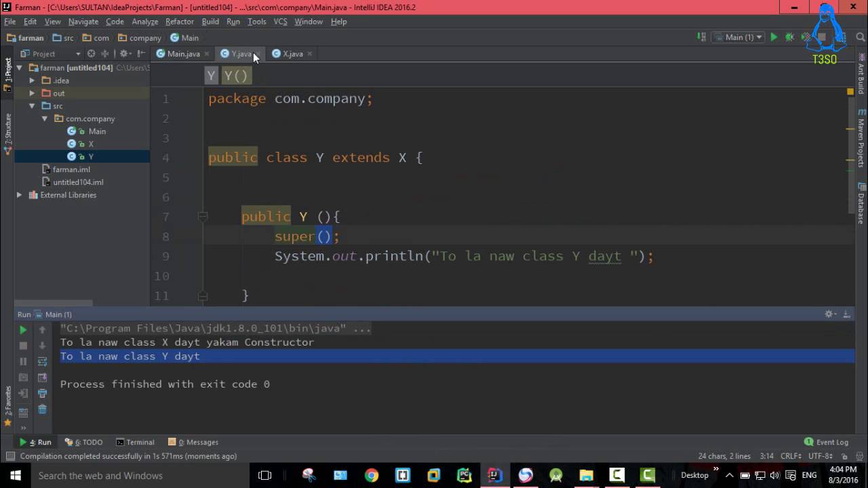
Task: Select class X in project tree
Action: click(90, 144)
